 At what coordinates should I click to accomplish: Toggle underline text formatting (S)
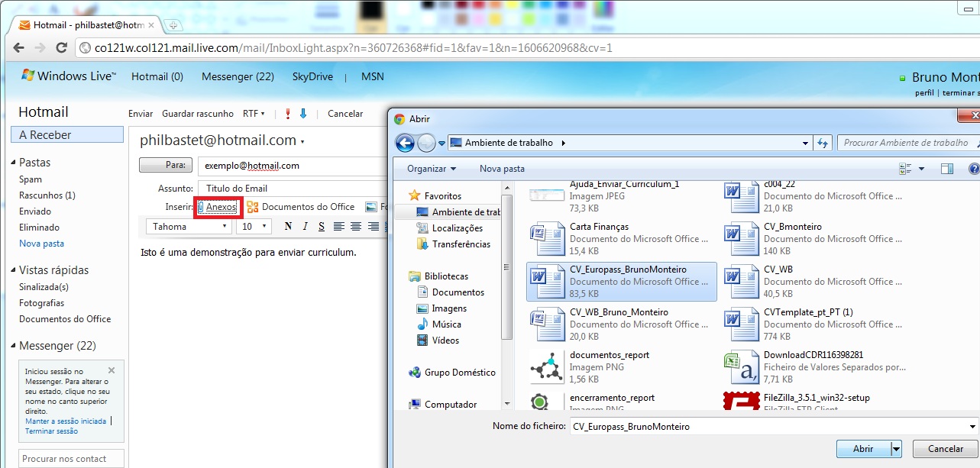322,226
